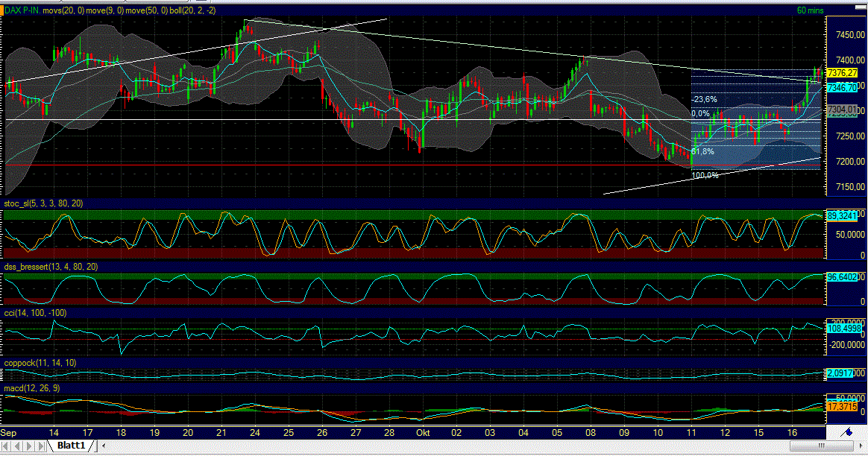Click the horizontal scrollbar thumb

point(822,446)
